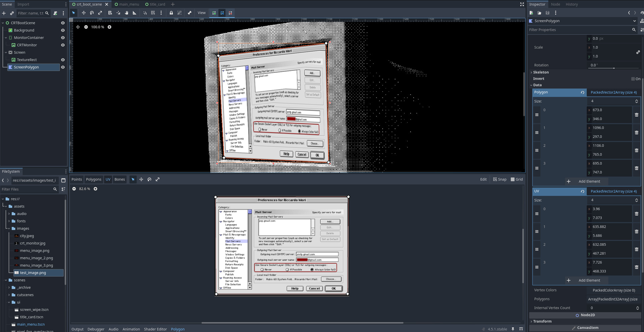This screenshot has height=332, width=644.
Task: Lock the selected node with padlock icon
Action: click(171, 13)
